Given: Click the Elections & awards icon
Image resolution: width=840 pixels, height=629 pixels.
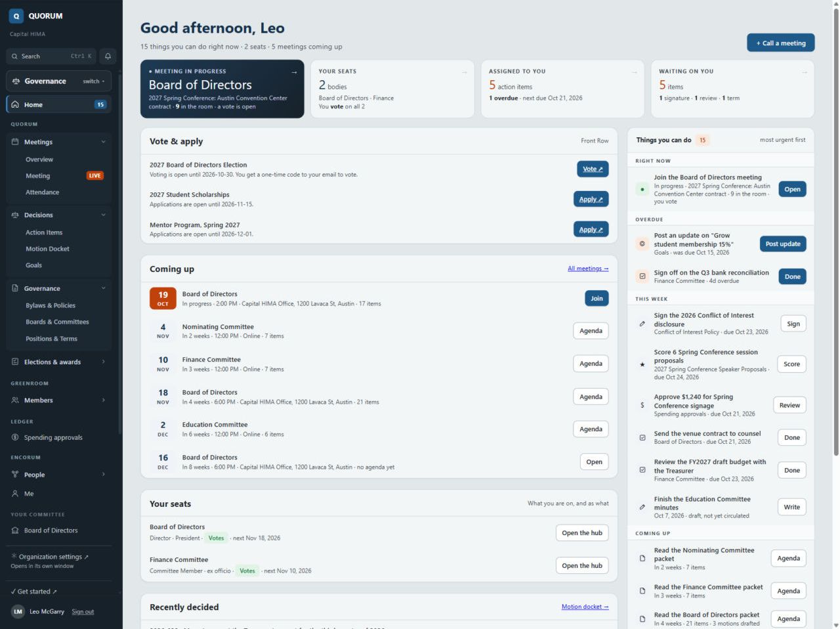Looking at the screenshot, I should (x=15, y=362).
